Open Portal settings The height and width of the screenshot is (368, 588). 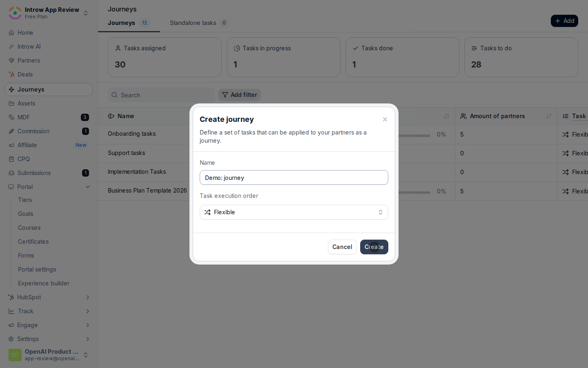coord(37,269)
